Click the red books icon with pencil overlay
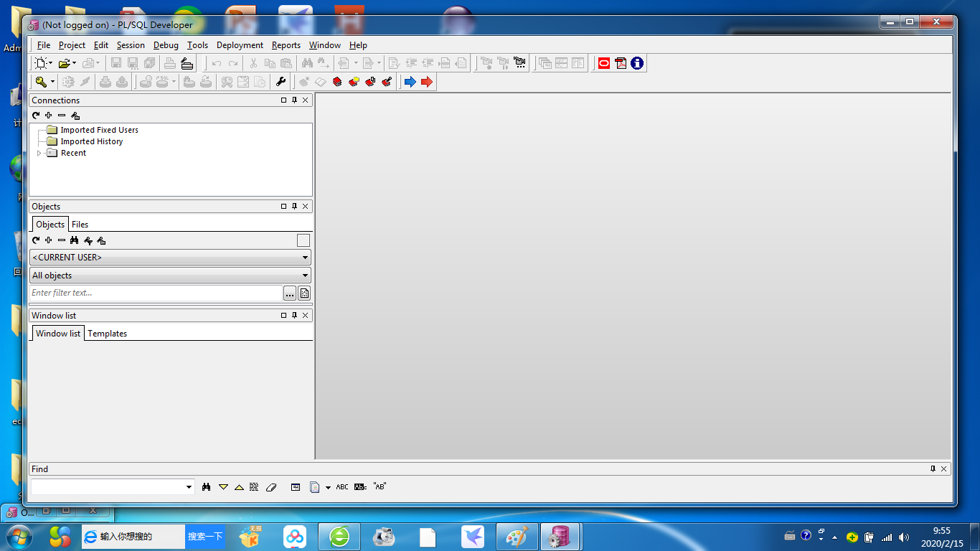The width and height of the screenshot is (980, 551). [387, 82]
